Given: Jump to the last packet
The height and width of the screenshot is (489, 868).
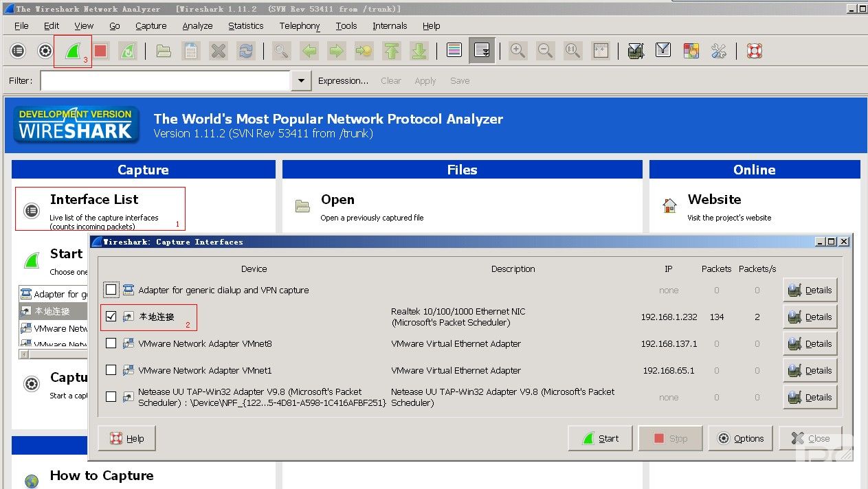Looking at the screenshot, I should [x=419, y=51].
